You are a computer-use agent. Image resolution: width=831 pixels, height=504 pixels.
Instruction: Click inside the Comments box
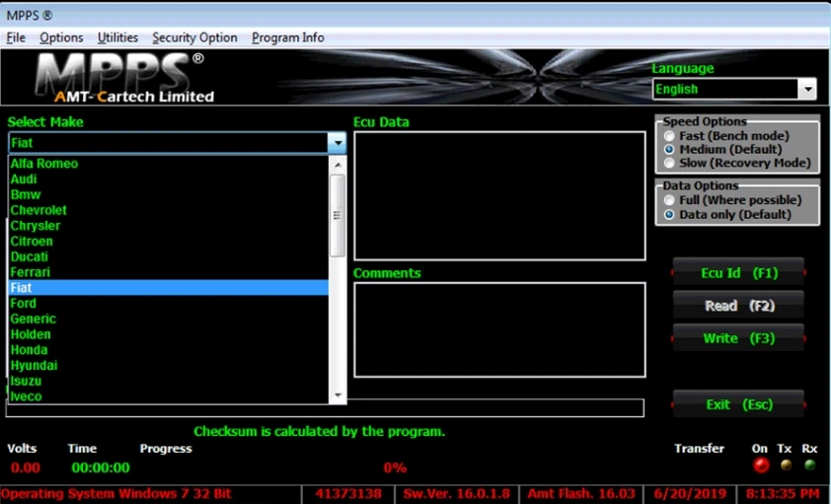(499, 329)
